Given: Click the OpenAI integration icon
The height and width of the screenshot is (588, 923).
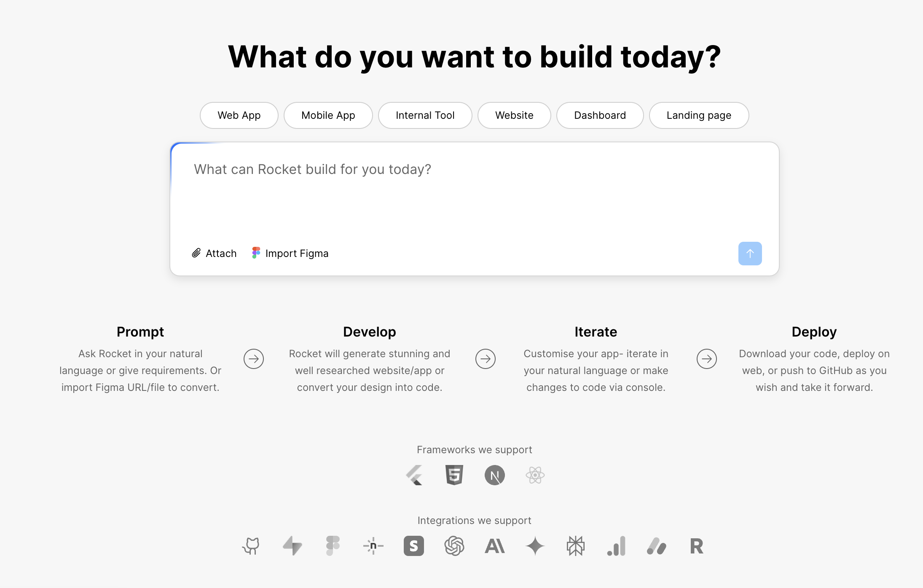Looking at the screenshot, I should pos(454,546).
